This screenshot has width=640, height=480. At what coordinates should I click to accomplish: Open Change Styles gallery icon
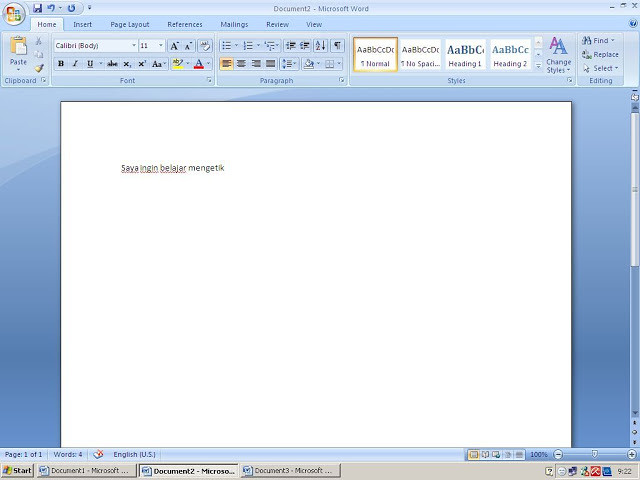pos(558,46)
